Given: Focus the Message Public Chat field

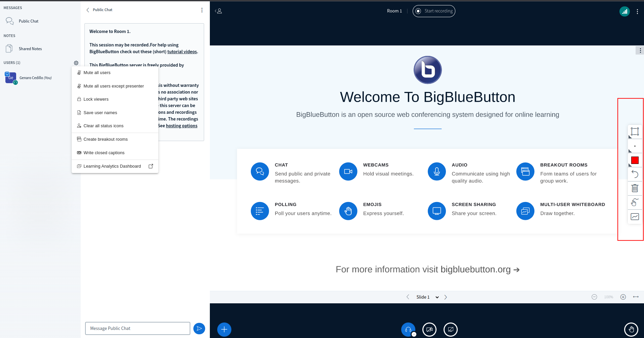Looking at the screenshot, I should pos(138,328).
